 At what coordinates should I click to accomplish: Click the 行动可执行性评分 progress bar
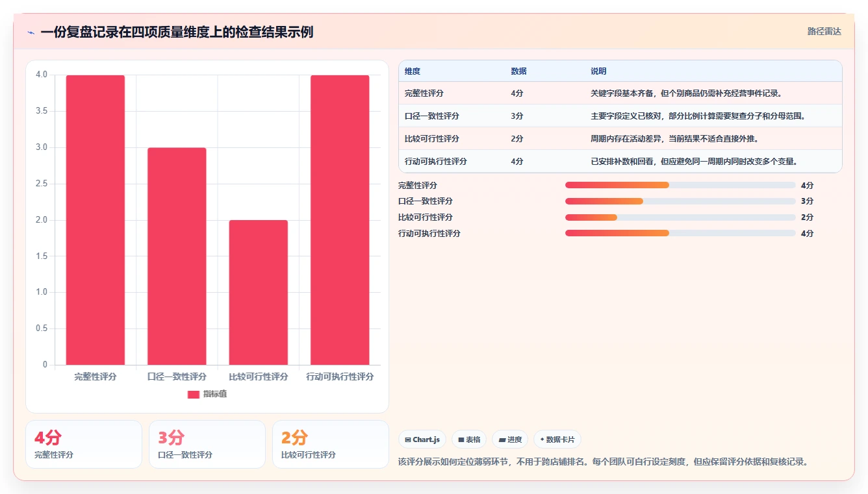(680, 233)
